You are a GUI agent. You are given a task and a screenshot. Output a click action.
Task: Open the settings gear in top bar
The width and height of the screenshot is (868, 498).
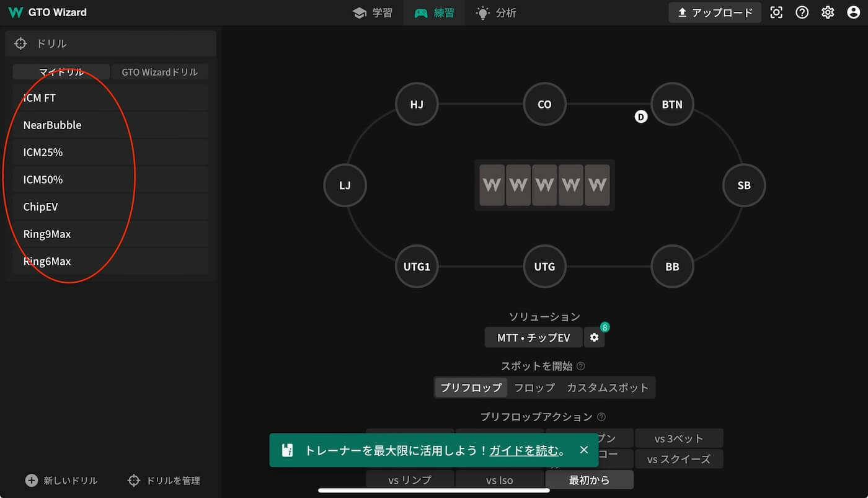point(828,12)
